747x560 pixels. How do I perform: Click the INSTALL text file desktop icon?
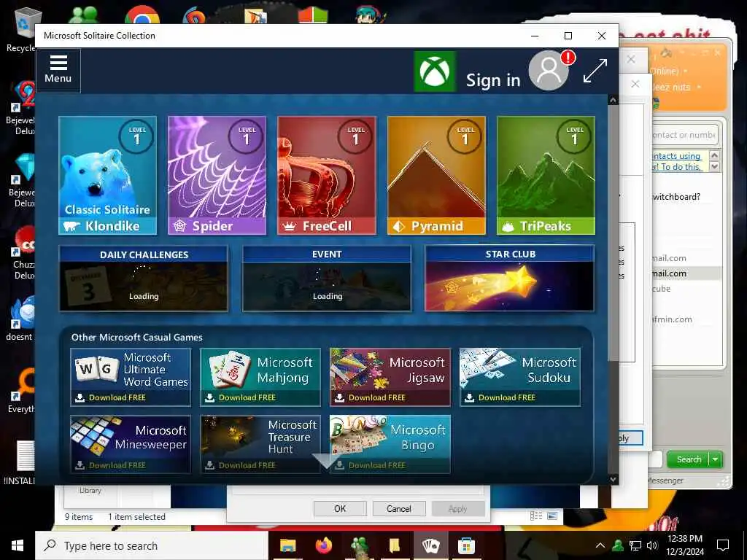point(20,463)
